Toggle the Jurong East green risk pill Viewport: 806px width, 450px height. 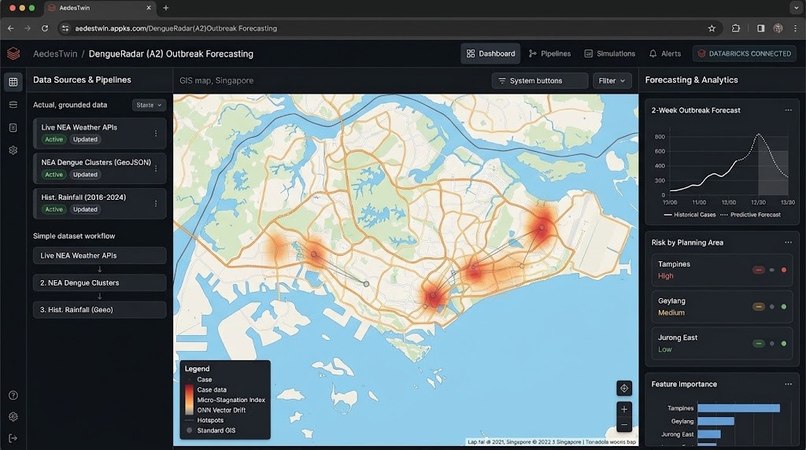pyautogui.click(x=758, y=343)
